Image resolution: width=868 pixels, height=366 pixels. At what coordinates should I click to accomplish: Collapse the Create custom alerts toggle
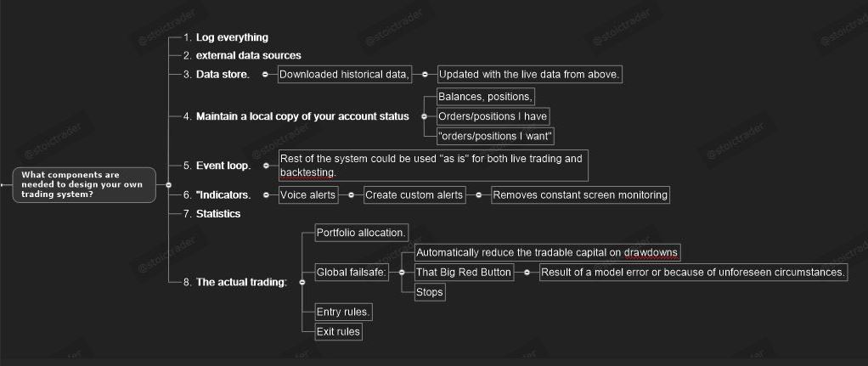pyautogui.click(x=479, y=195)
